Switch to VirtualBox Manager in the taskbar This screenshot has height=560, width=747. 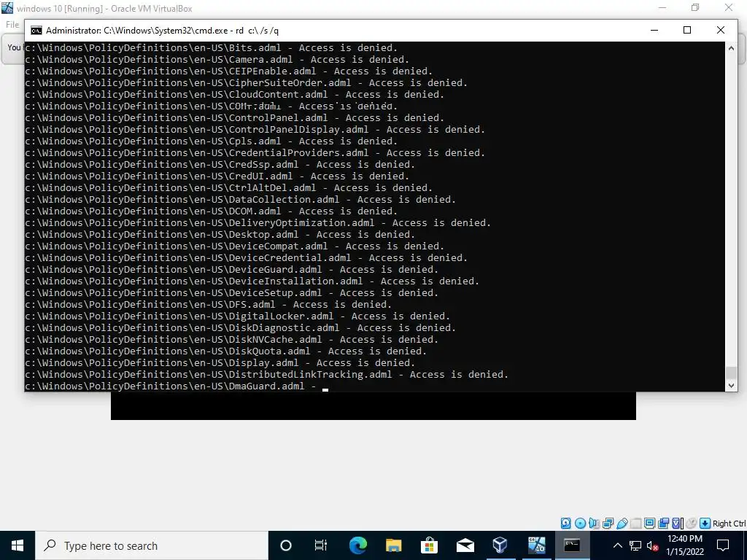click(x=500, y=545)
